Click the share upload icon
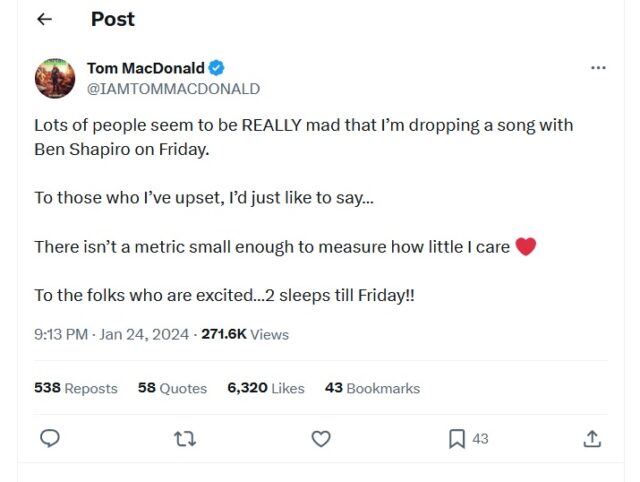 coord(591,438)
